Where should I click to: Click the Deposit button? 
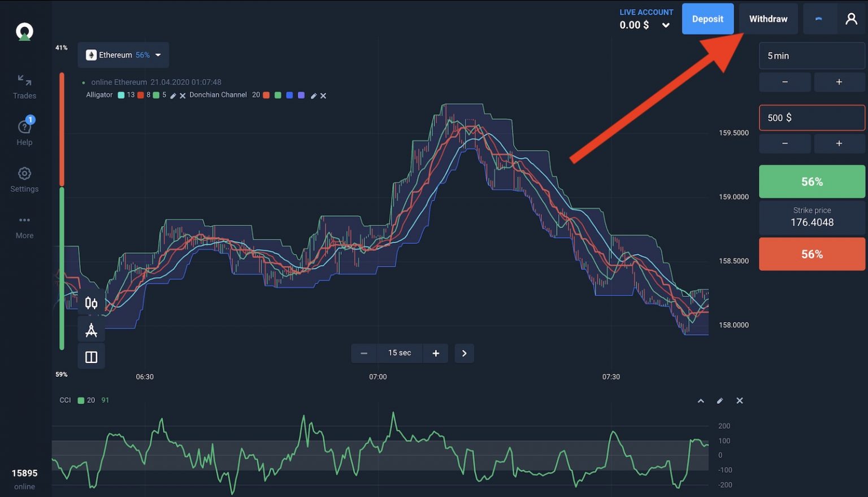(x=708, y=19)
